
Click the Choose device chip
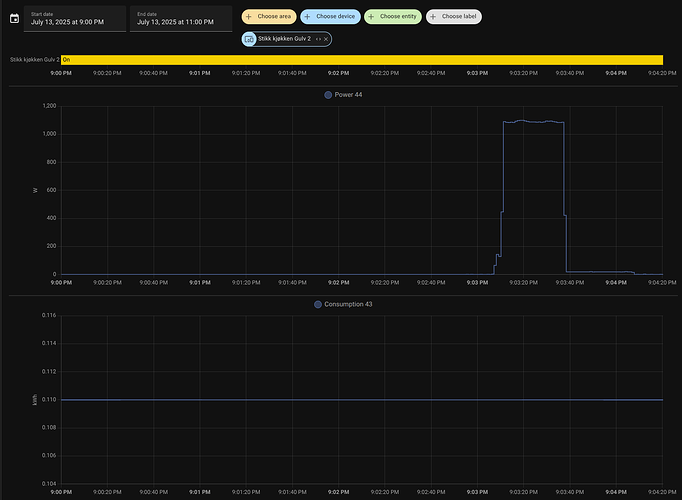coord(331,17)
